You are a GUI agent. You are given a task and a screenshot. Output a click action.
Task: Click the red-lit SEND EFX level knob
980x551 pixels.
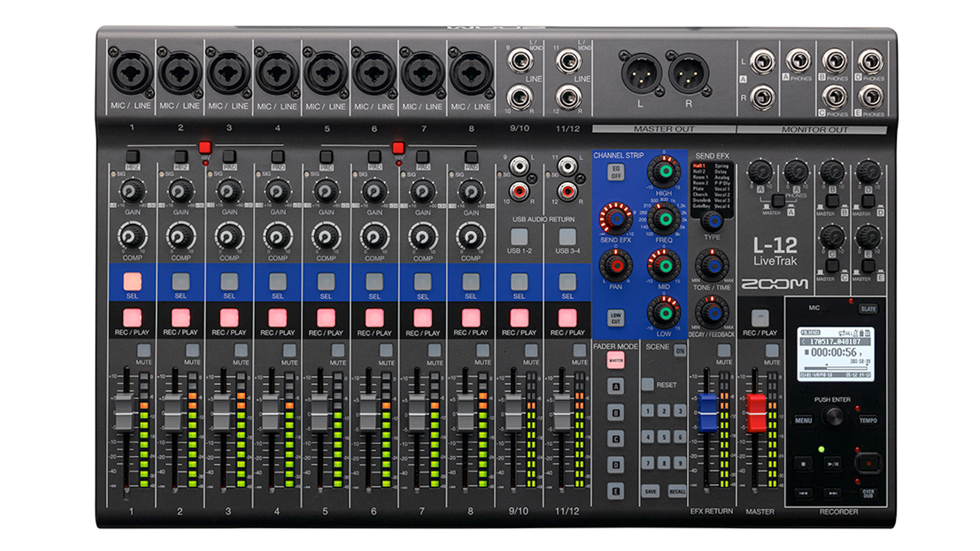click(x=616, y=218)
